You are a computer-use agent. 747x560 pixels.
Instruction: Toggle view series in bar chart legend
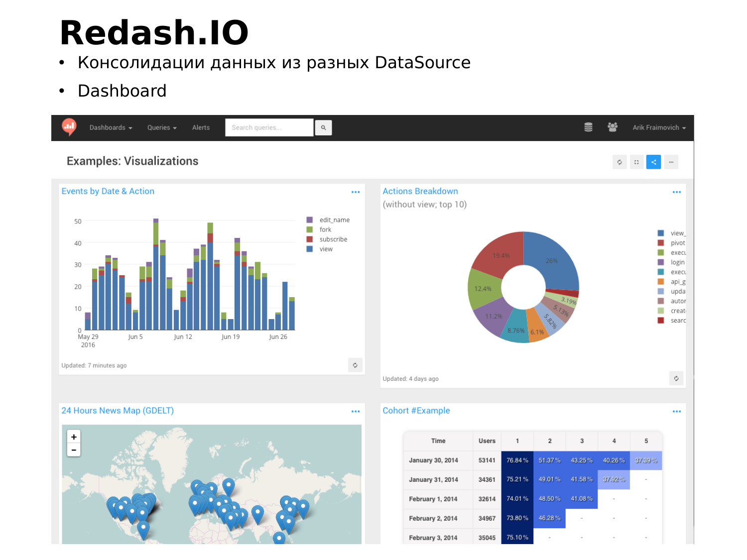(319, 249)
